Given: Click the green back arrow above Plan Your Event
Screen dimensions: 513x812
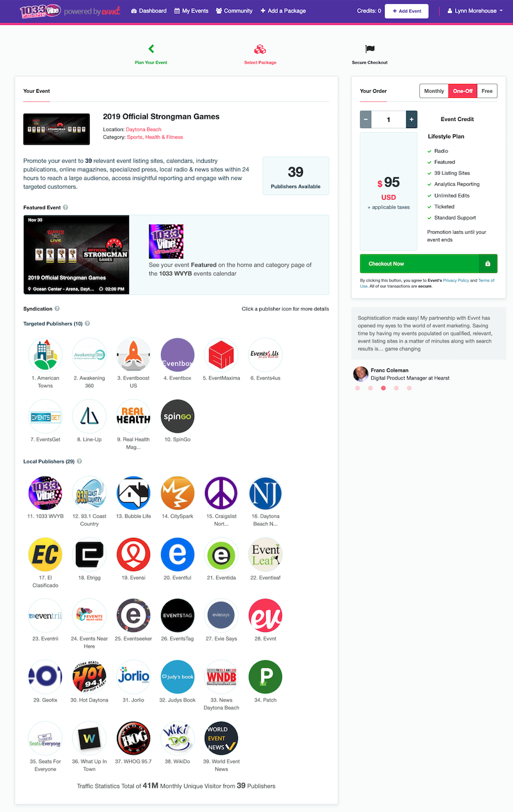Looking at the screenshot, I should click(x=151, y=49).
